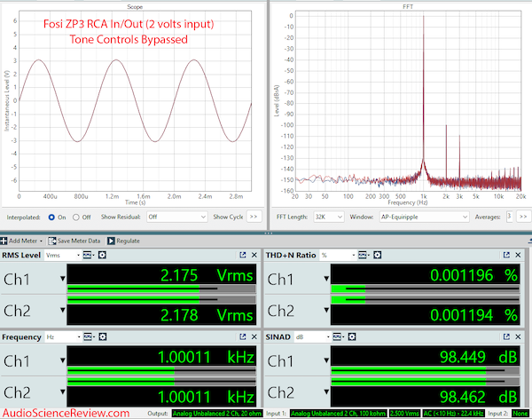Open settings gear on RMS Level meter
This screenshot has width=532, height=419.
coord(103,255)
